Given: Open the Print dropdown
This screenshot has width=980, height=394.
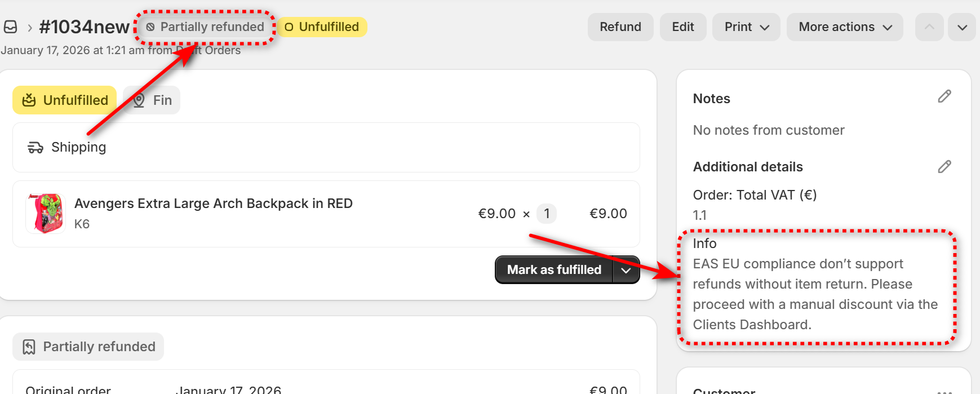Looking at the screenshot, I should (x=746, y=27).
